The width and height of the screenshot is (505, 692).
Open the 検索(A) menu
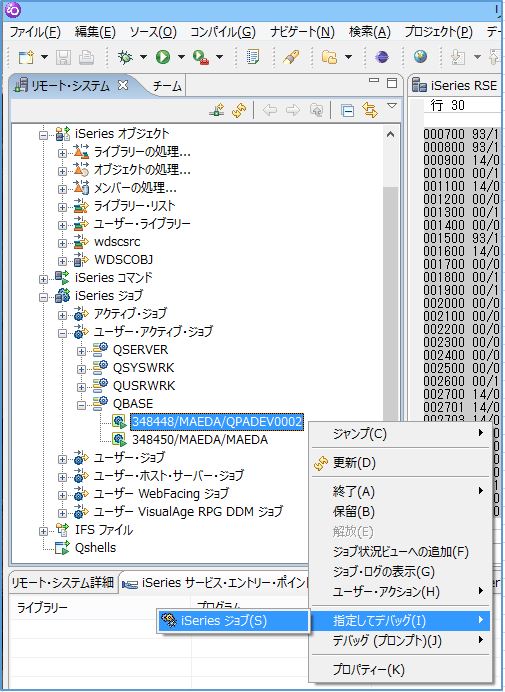pyautogui.click(x=369, y=32)
